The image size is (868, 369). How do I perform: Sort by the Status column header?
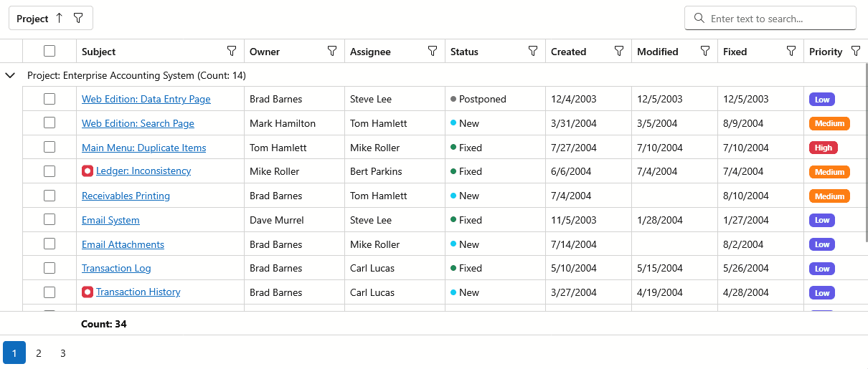click(x=464, y=52)
